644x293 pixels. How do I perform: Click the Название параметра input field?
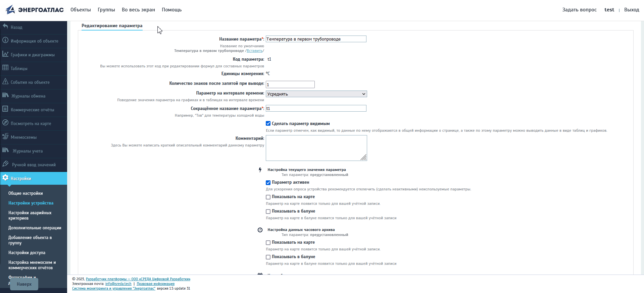[316, 39]
